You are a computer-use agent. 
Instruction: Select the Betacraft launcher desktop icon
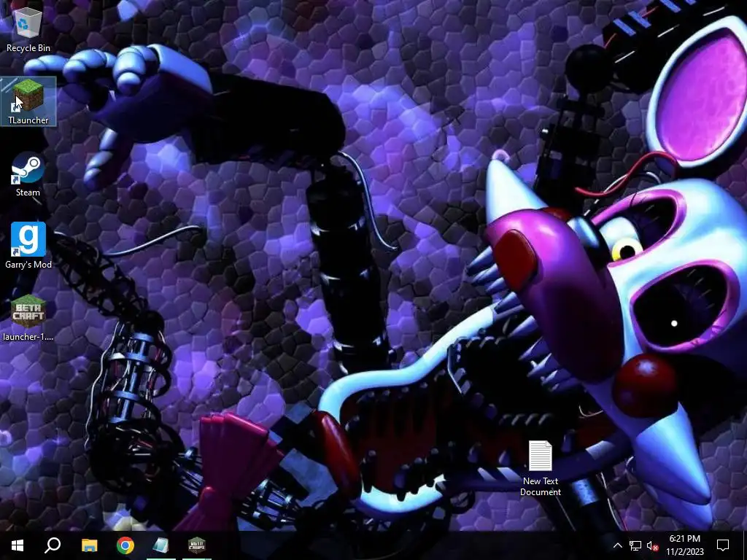coord(28,318)
